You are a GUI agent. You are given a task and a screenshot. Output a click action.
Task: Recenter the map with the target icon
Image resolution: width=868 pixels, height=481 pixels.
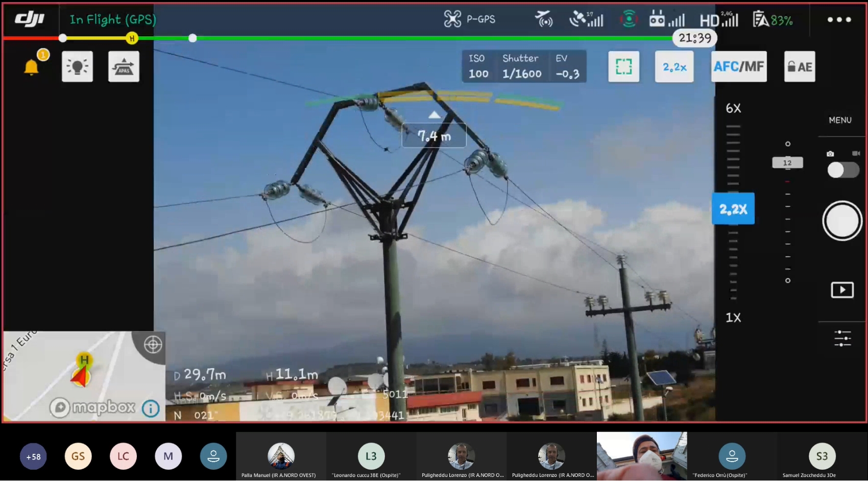pos(153,345)
